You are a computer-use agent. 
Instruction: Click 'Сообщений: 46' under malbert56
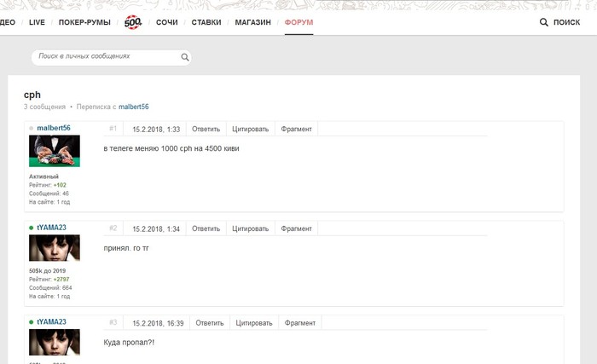(49, 194)
